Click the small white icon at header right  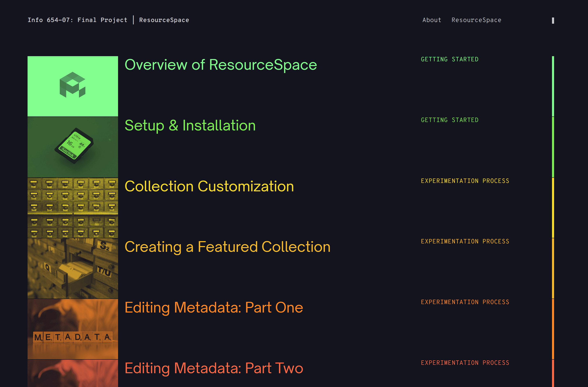(553, 21)
